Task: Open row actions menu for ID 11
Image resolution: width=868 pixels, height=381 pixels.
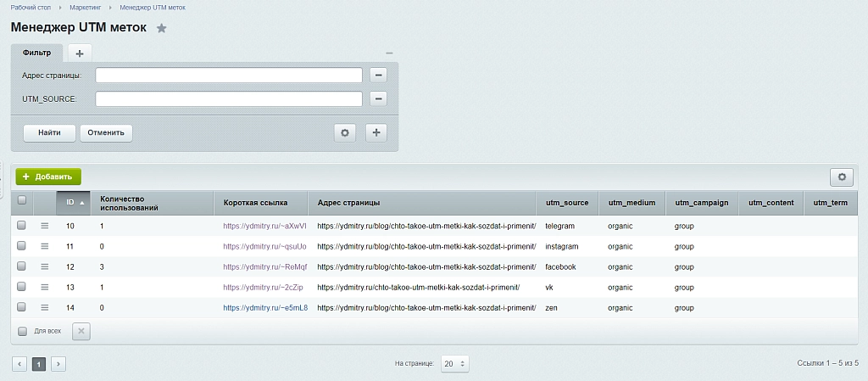Action: tap(45, 246)
